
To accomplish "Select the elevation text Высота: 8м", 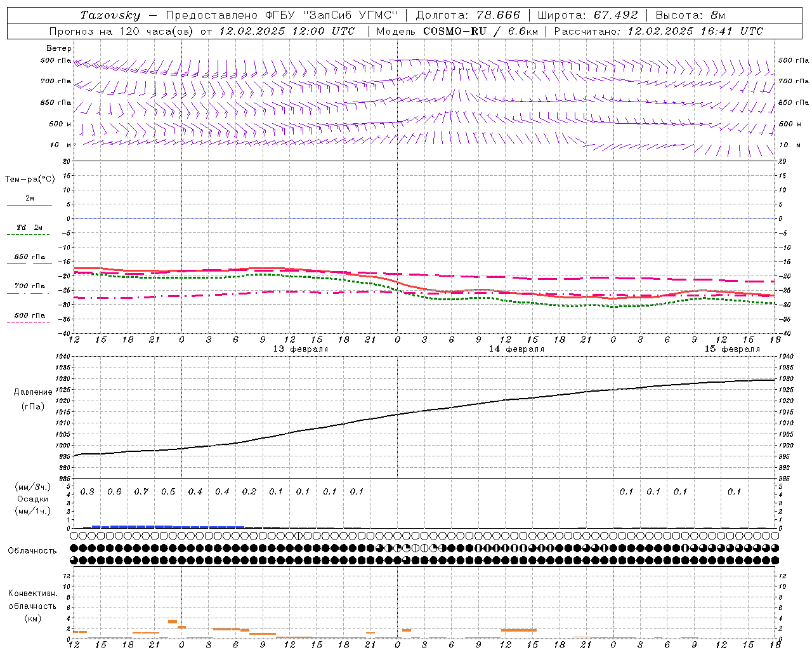I will [690, 15].
